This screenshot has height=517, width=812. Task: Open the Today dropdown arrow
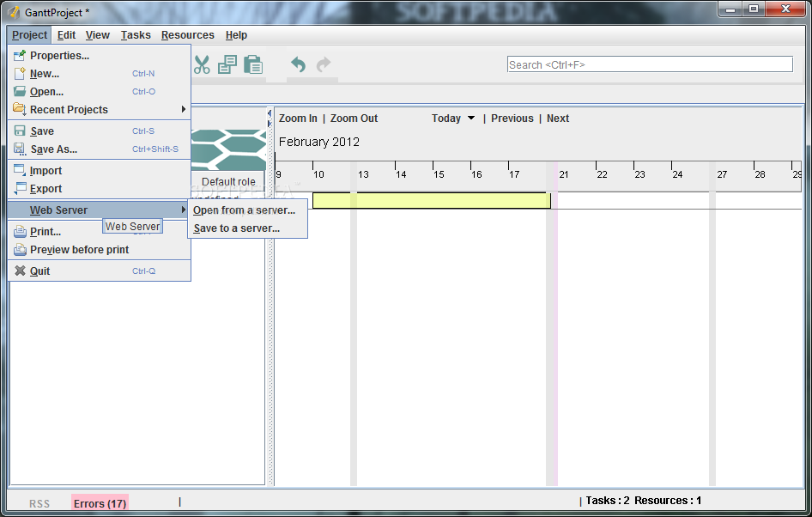click(x=471, y=119)
